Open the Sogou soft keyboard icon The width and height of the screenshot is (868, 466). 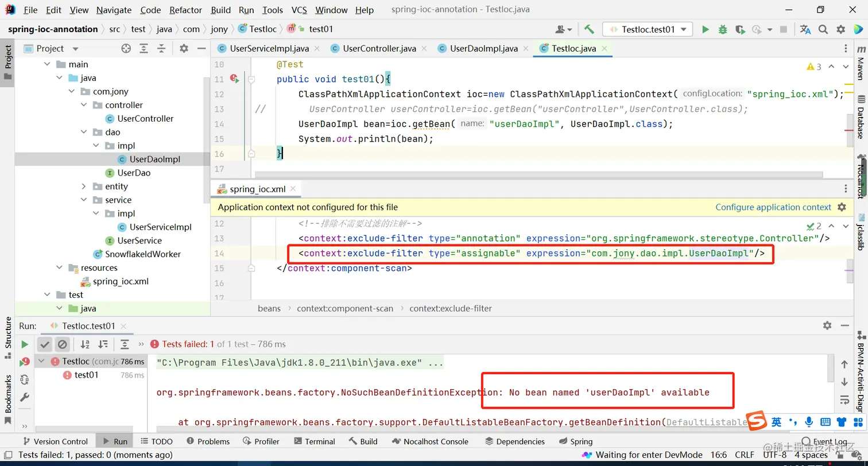[x=826, y=422]
